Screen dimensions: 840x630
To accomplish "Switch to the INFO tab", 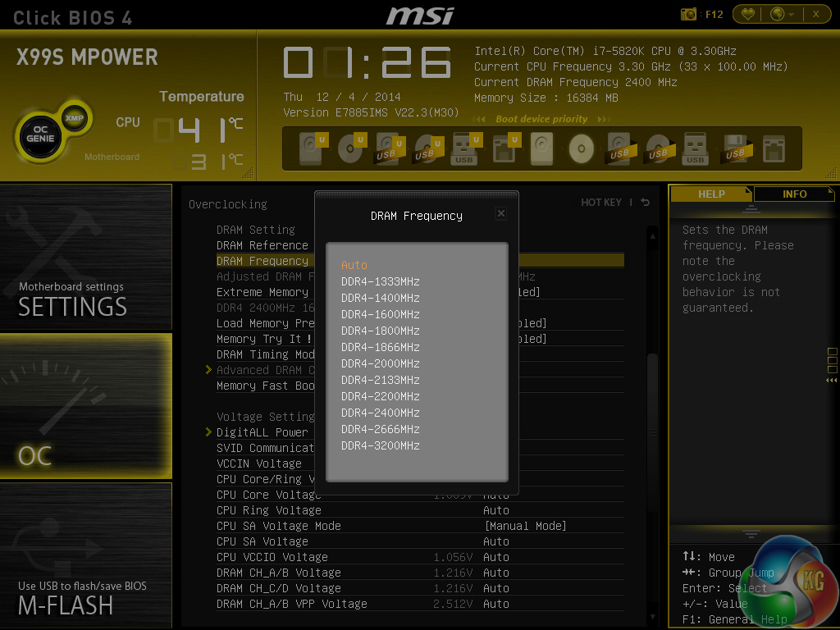I will click(x=794, y=194).
